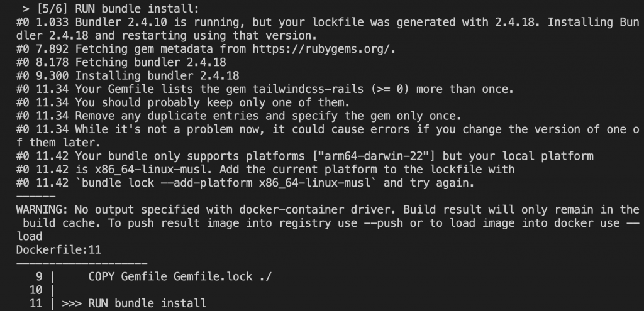This screenshot has width=644, height=311.
Task: Click the '>>>' error marker on line 11
Action: (x=72, y=303)
